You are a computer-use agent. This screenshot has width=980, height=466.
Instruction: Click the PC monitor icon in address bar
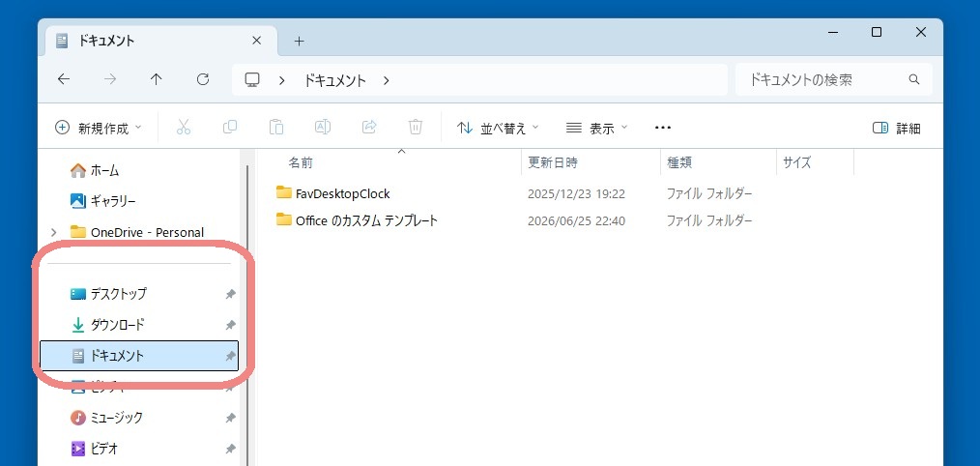tap(252, 80)
